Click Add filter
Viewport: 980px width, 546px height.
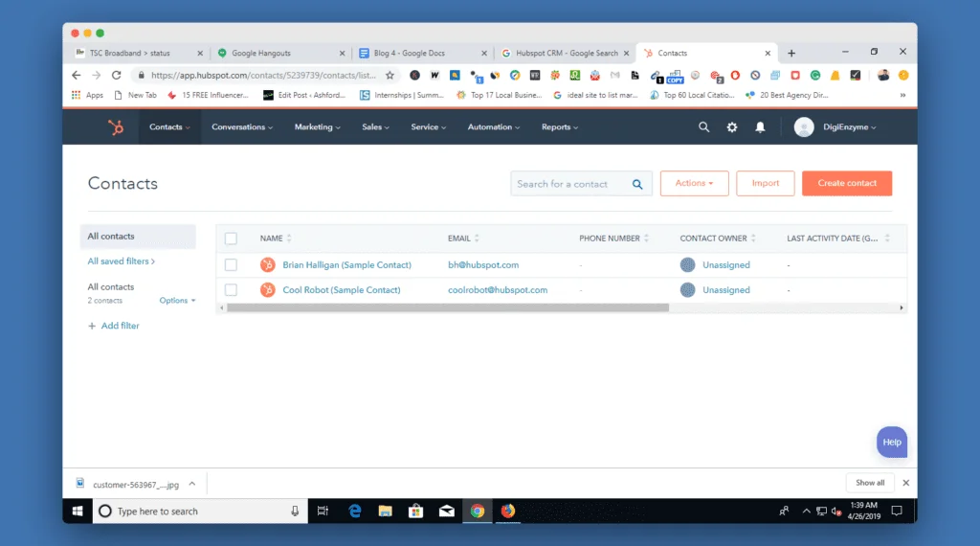coord(114,326)
